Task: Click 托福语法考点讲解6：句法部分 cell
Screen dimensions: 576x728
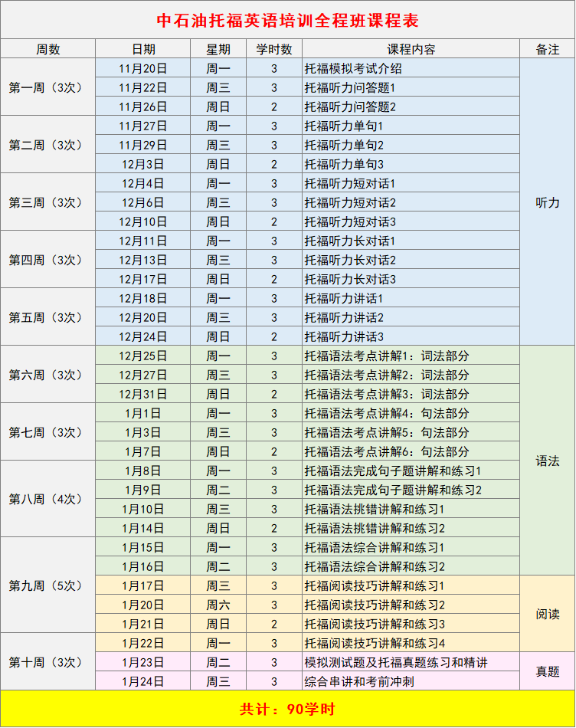Action: point(411,451)
